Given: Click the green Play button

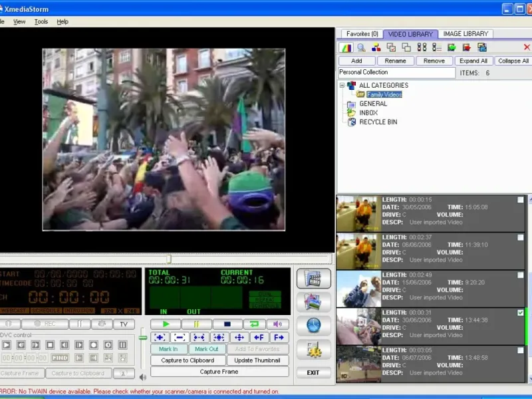Looking at the screenshot, I should pos(166,325).
